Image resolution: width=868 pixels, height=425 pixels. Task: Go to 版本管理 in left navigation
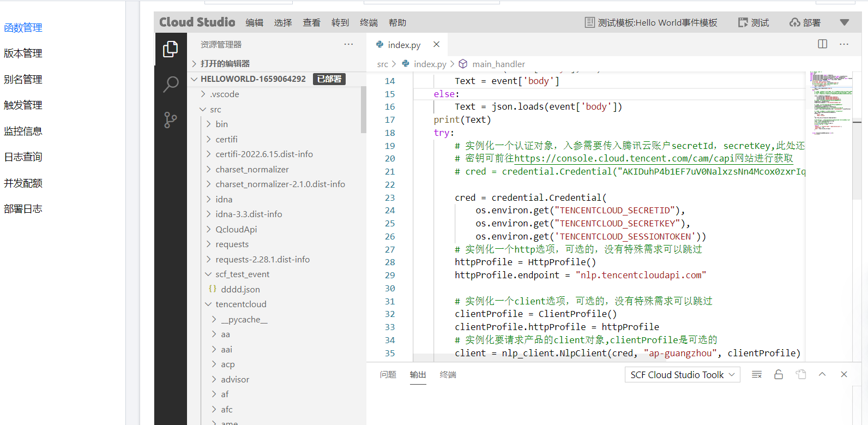click(x=23, y=53)
